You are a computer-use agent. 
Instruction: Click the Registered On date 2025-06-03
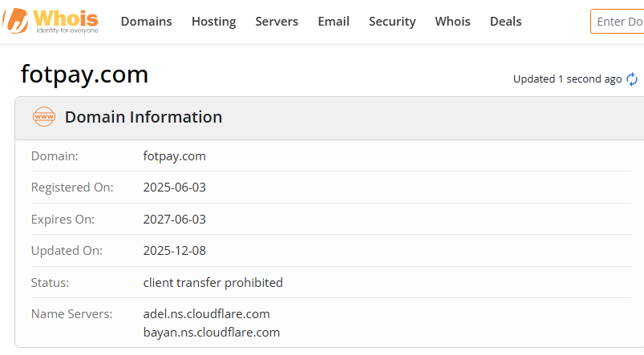pyautogui.click(x=175, y=188)
